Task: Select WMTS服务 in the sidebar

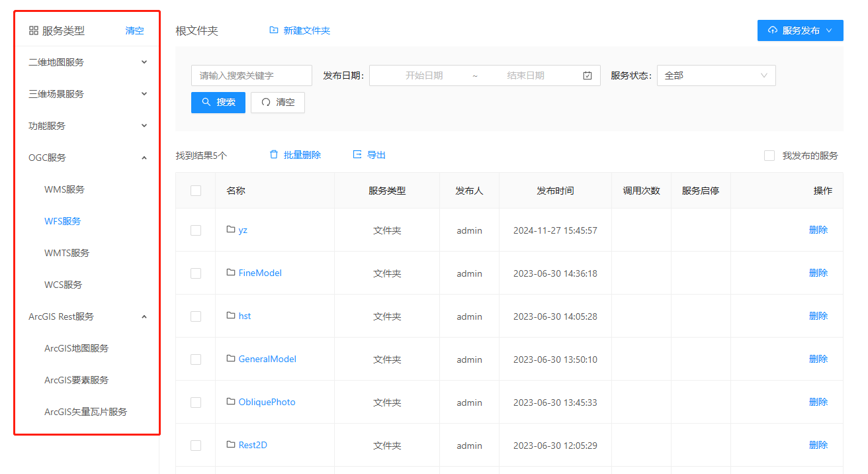Action: (67, 253)
